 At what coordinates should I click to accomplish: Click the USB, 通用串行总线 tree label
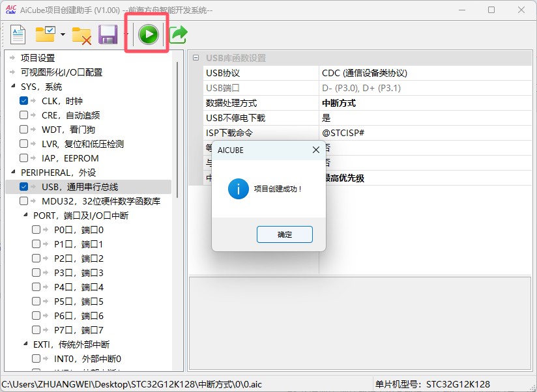(x=80, y=187)
